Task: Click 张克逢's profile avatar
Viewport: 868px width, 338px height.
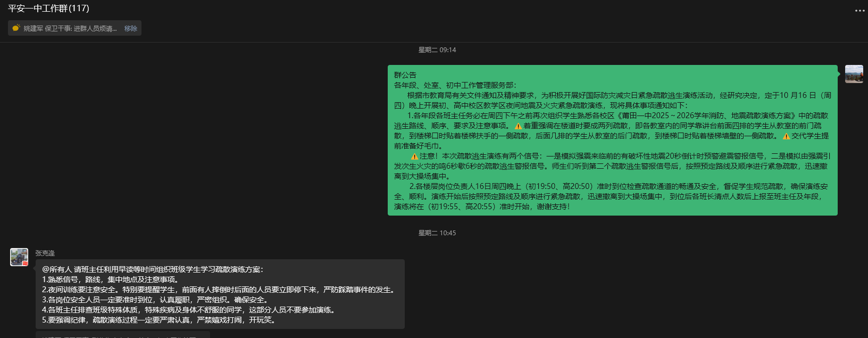Action: click(19, 257)
